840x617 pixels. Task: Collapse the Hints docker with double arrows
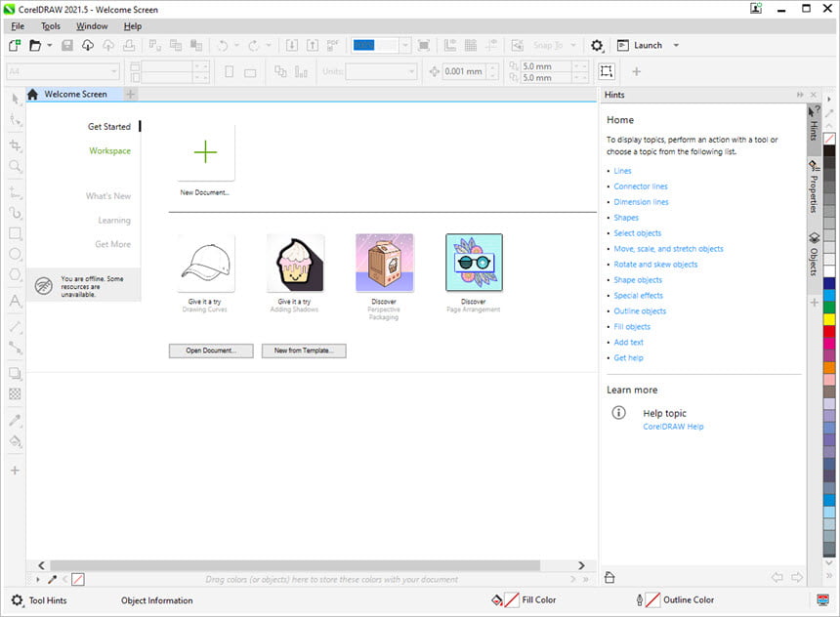(800, 95)
